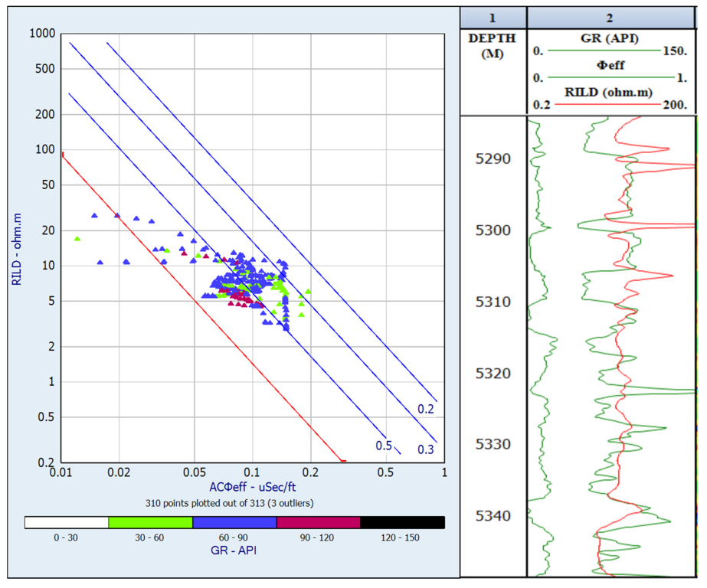Click the RILD - ohm.m y-axis title

coord(17,247)
